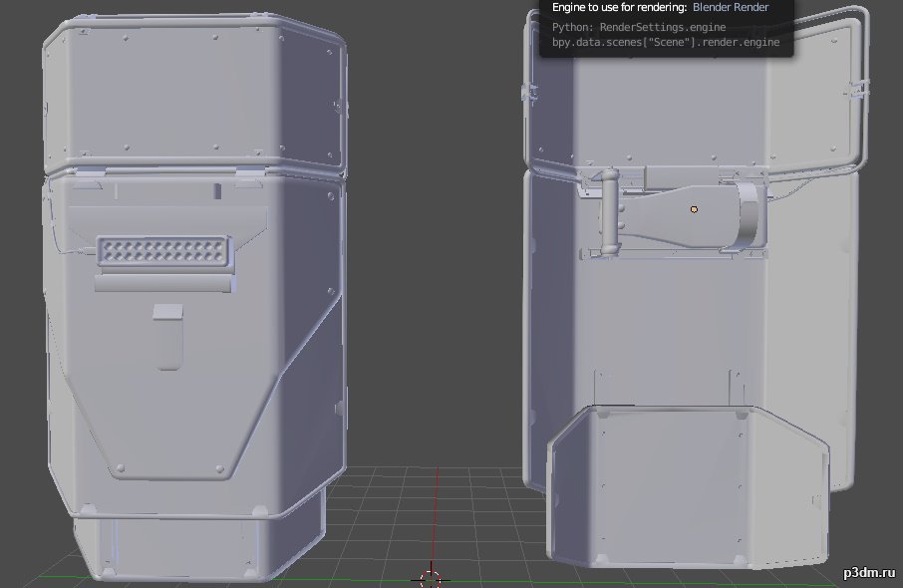Click the bpy.data.scenes render.engine tooltip line

pyautogui.click(x=666, y=42)
